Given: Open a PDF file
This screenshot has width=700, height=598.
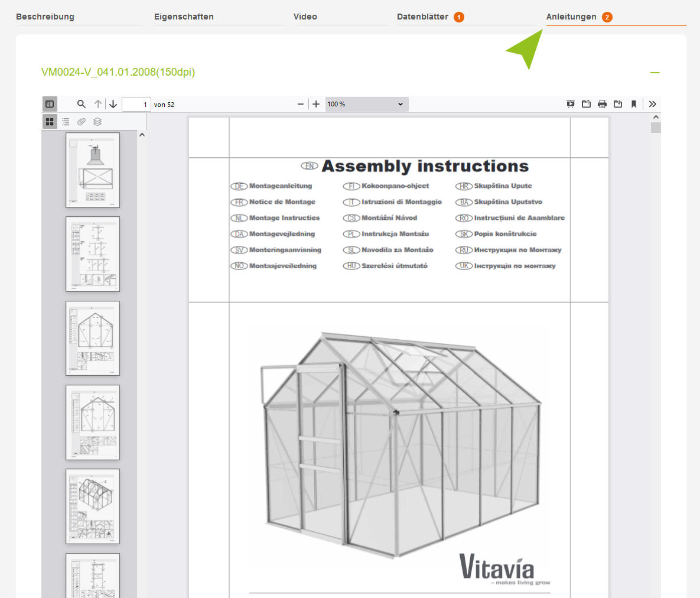Looking at the screenshot, I should tap(586, 104).
